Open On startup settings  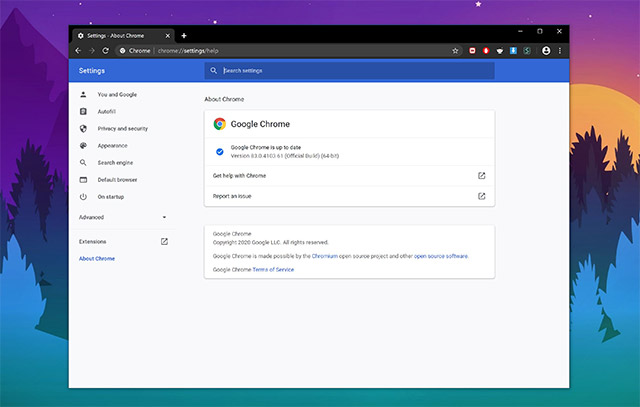pyautogui.click(x=111, y=196)
